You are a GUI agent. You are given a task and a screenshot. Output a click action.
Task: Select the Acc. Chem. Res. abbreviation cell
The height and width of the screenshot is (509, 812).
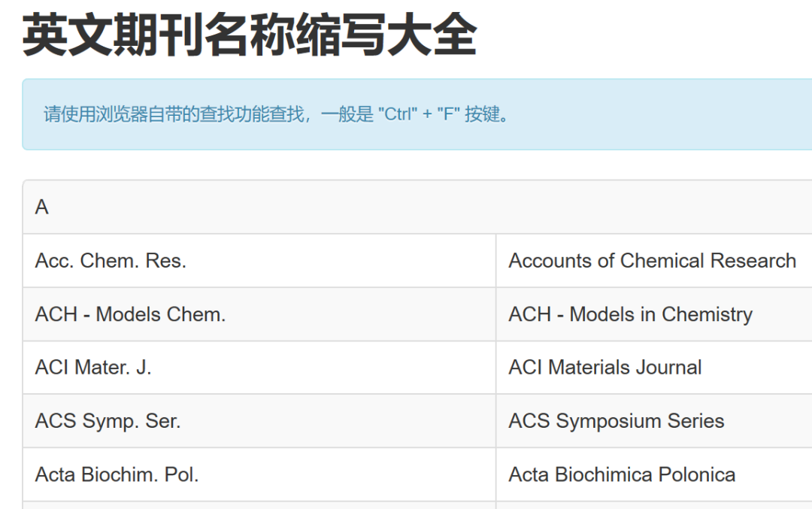point(111,261)
